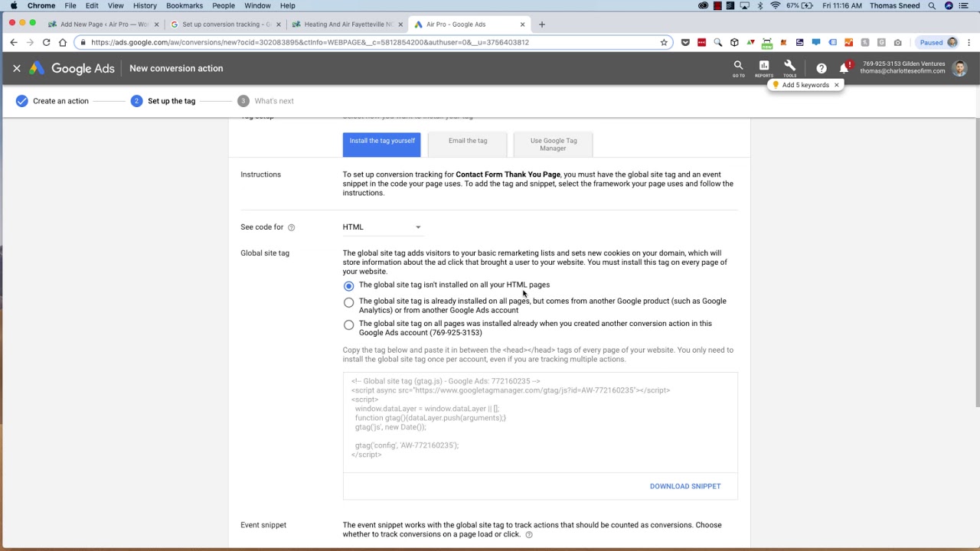The image size is (980, 551).
Task: Select tag already installed in this account
Action: pyautogui.click(x=348, y=324)
